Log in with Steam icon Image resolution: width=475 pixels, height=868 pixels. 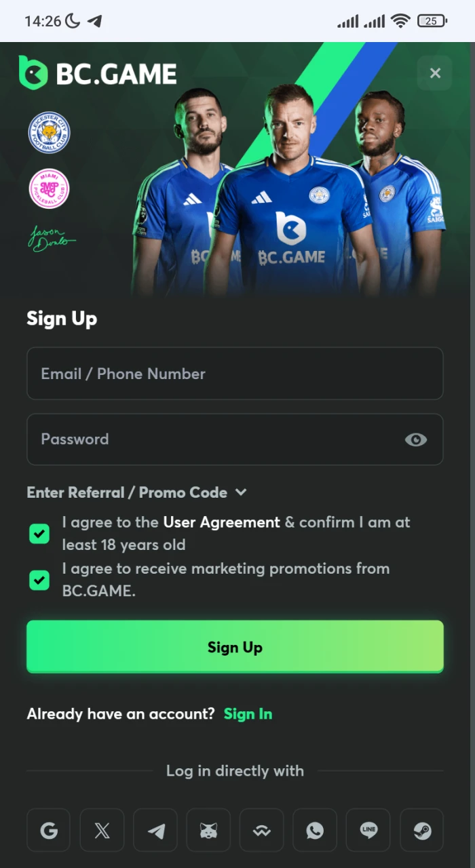point(421,830)
